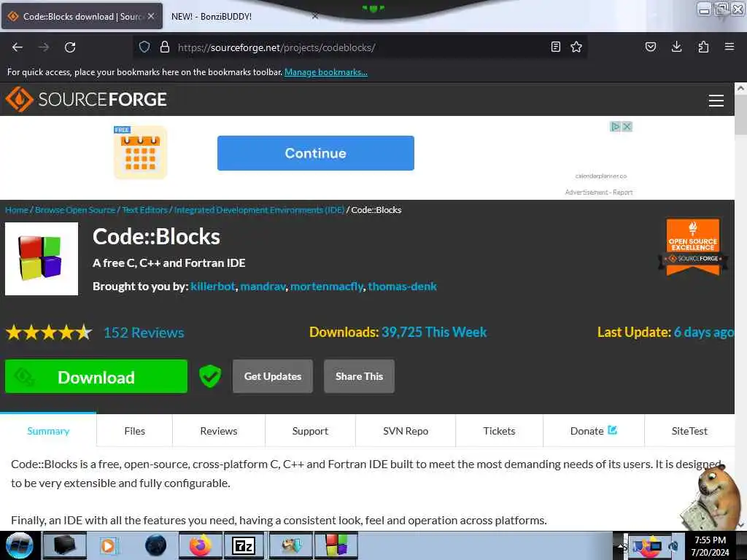Click the green Download button
The height and width of the screenshot is (560, 747).
click(x=96, y=376)
